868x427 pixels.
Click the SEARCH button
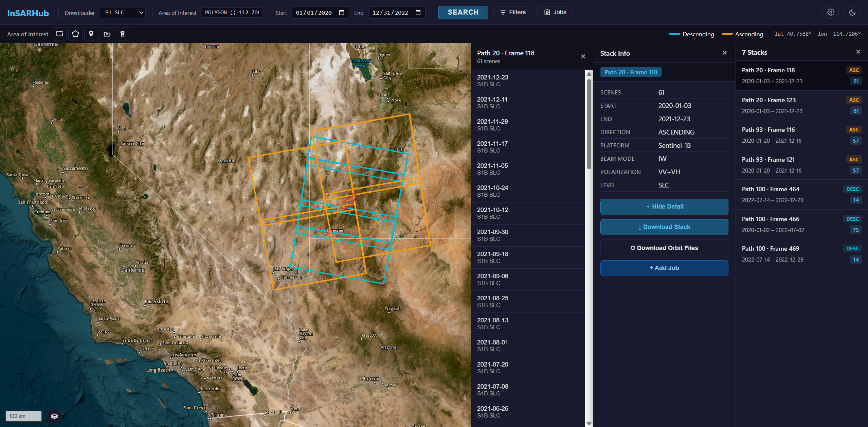[463, 13]
